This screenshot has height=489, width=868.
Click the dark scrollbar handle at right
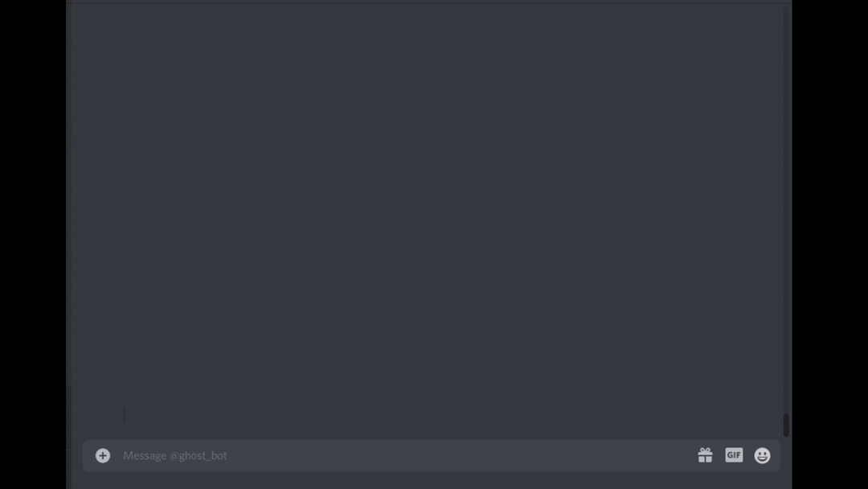(x=786, y=425)
